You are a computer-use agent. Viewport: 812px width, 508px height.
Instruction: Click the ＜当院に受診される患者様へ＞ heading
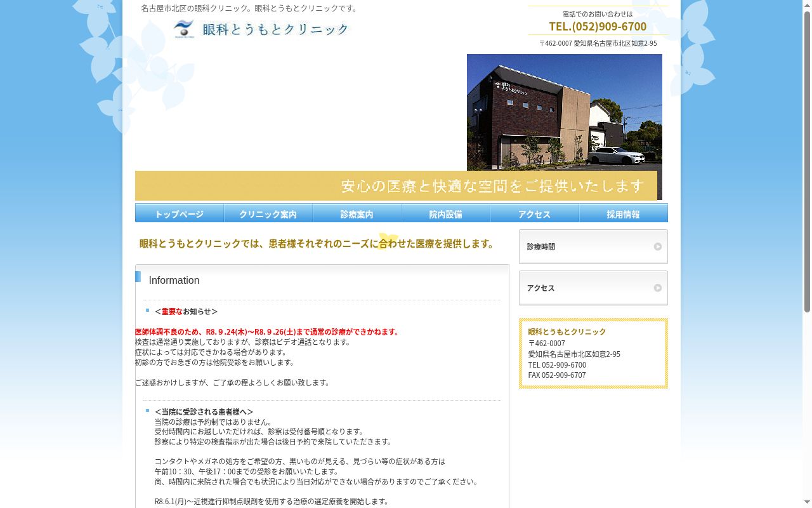[204, 411]
